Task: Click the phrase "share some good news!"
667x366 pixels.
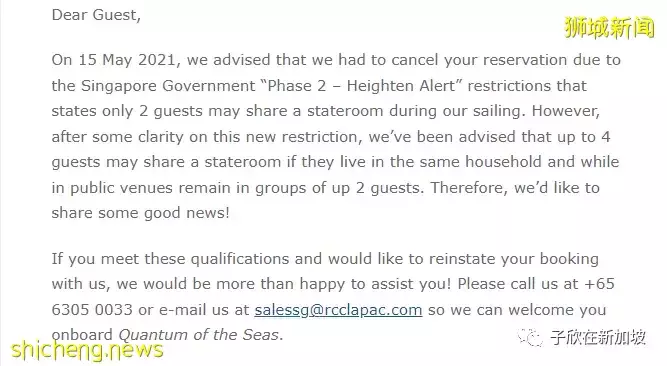Action: coord(140,213)
